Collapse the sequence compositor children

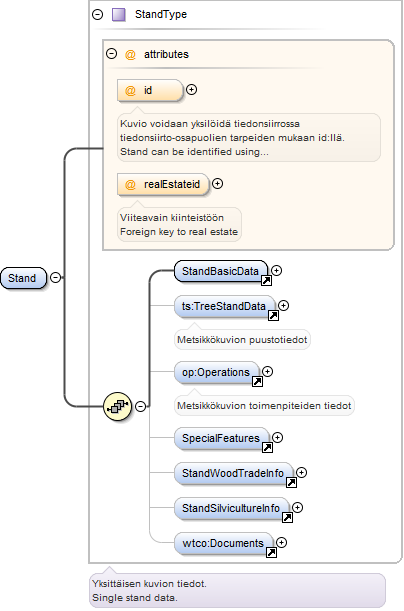[x=141, y=406]
